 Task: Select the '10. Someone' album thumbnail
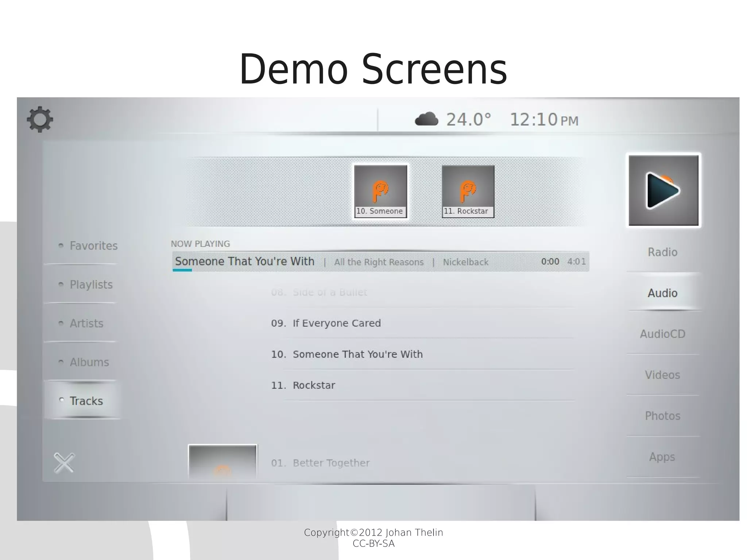pyautogui.click(x=380, y=191)
